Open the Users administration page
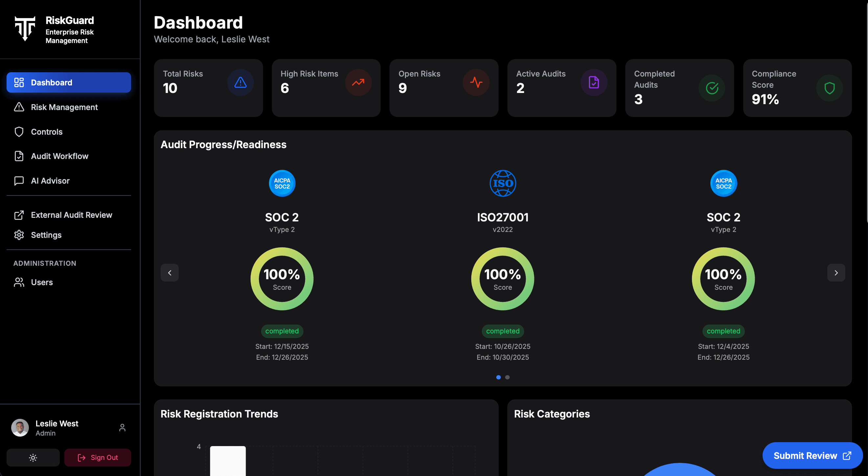This screenshot has height=476, width=868. pos(69,282)
